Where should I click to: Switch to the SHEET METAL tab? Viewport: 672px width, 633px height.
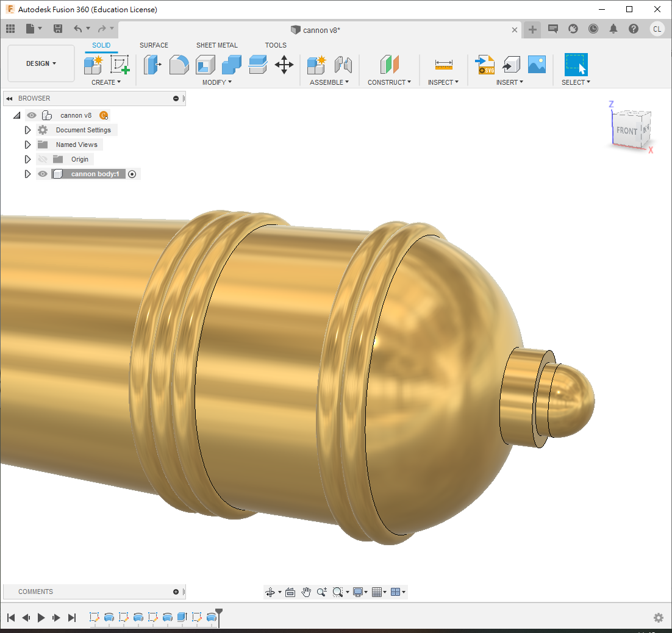(x=216, y=45)
